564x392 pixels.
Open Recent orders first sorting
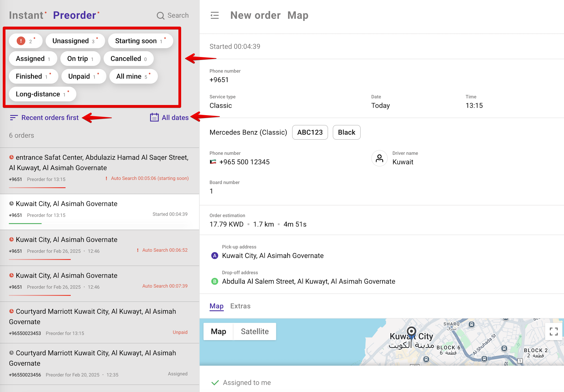tap(50, 118)
